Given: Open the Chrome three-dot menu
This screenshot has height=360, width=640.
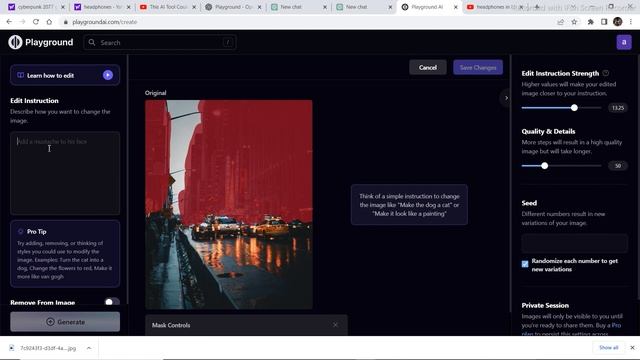Looking at the screenshot, I should tap(631, 22).
